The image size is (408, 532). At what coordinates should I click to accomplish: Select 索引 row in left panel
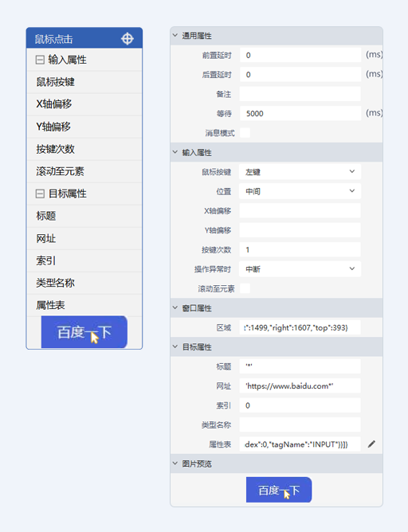tap(84, 260)
